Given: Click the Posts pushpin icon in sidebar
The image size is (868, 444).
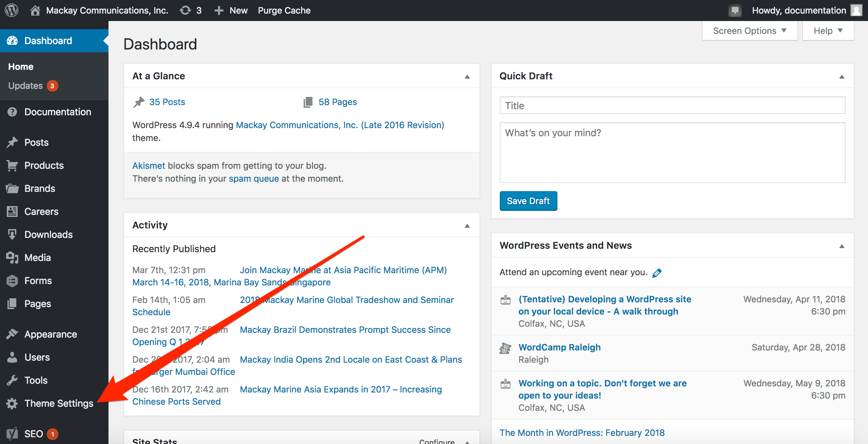Looking at the screenshot, I should pyautogui.click(x=12, y=142).
